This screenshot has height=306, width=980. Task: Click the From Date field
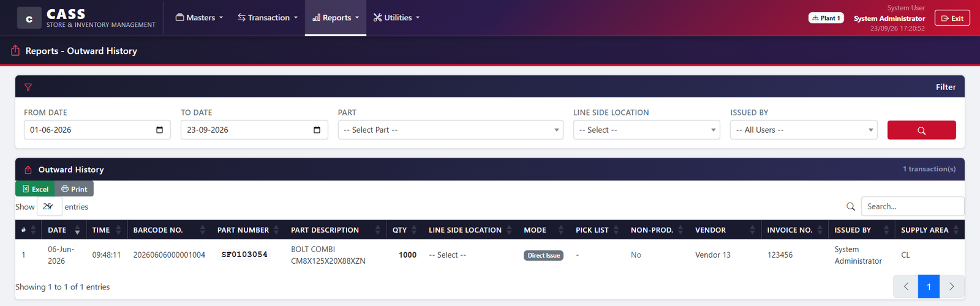97,130
